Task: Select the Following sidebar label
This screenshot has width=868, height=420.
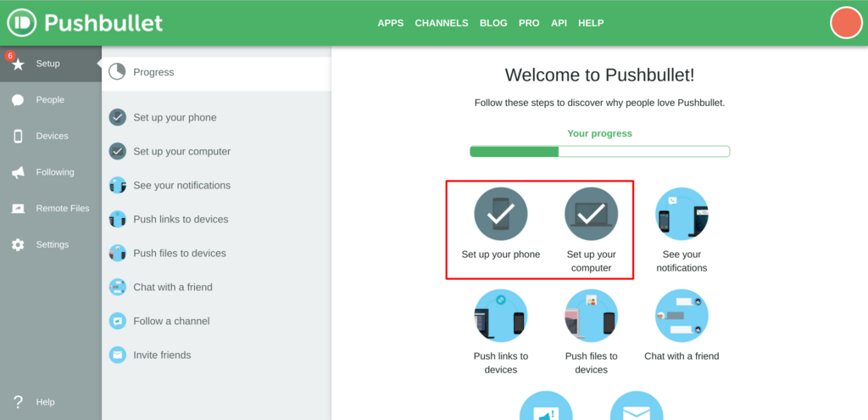Action: [55, 172]
